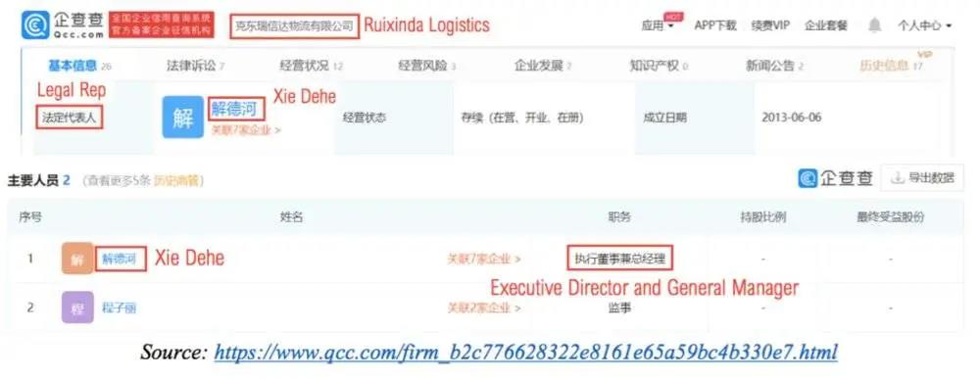Click the 导出数据 export button
The image size is (980, 379).
coord(918,178)
